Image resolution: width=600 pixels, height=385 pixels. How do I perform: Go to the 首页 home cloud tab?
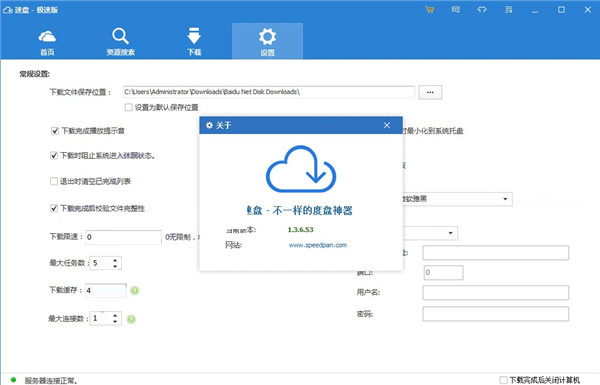coord(47,43)
